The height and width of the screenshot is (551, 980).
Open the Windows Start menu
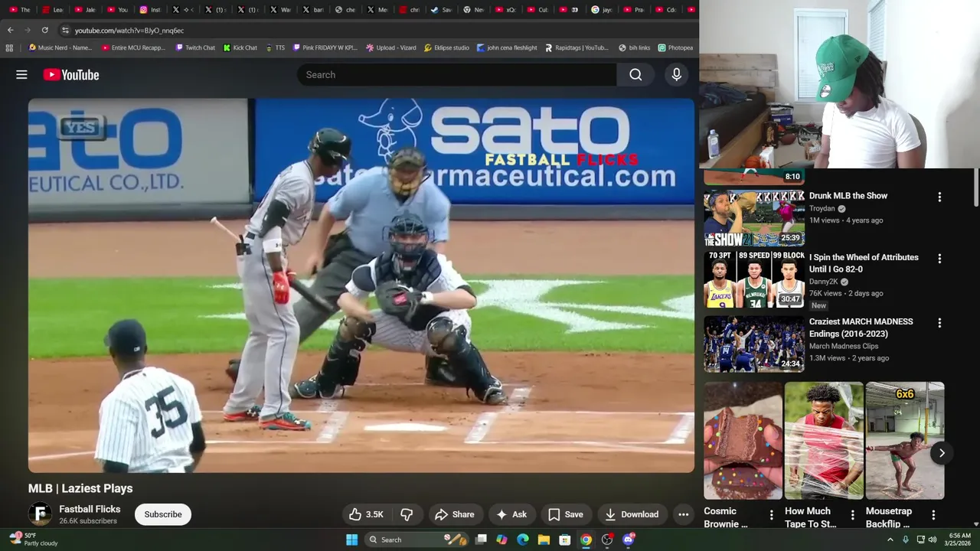351,540
